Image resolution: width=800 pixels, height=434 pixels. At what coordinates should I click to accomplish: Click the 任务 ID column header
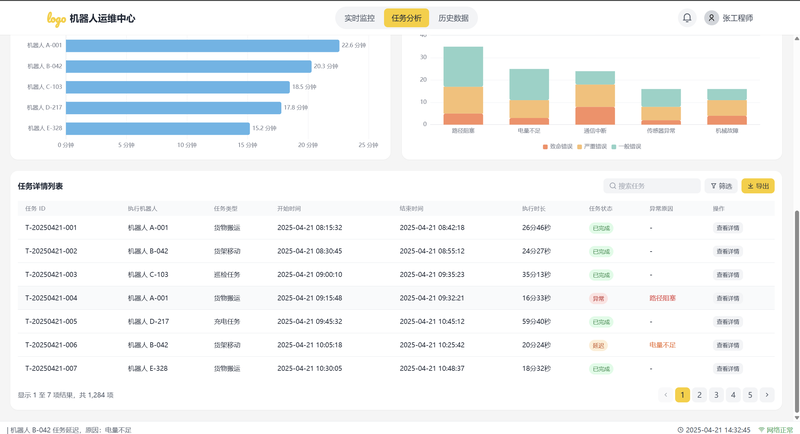(35, 209)
